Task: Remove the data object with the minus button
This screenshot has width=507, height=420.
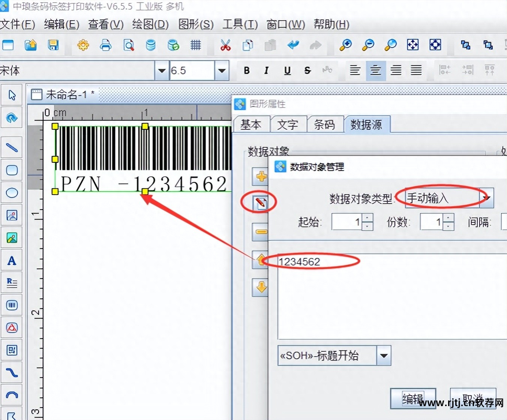Action: (261, 231)
